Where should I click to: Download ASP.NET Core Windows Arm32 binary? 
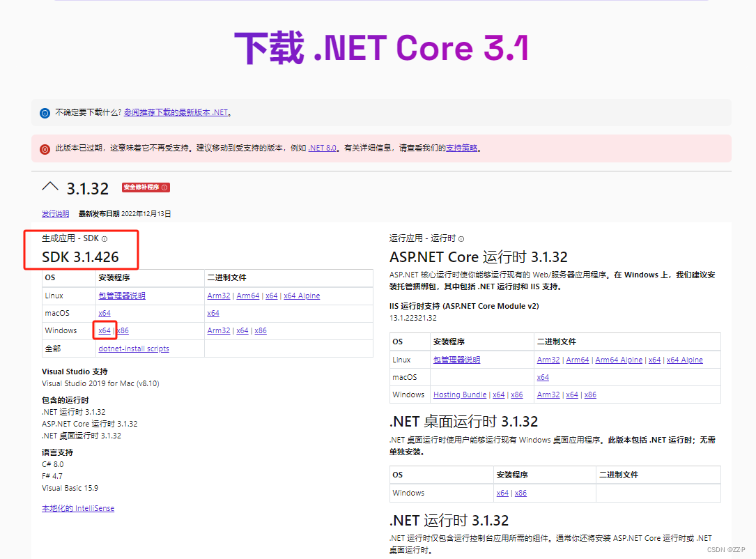pyautogui.click(x=548, y=395)
